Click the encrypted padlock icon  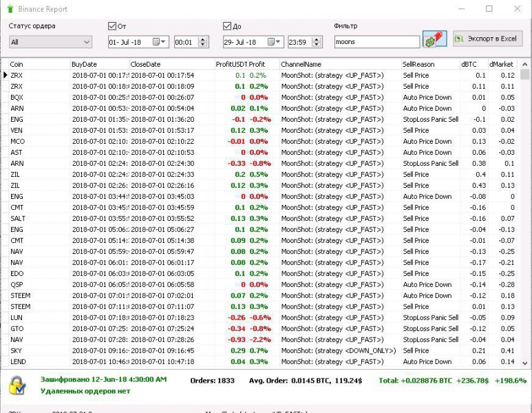click(17, 385)
